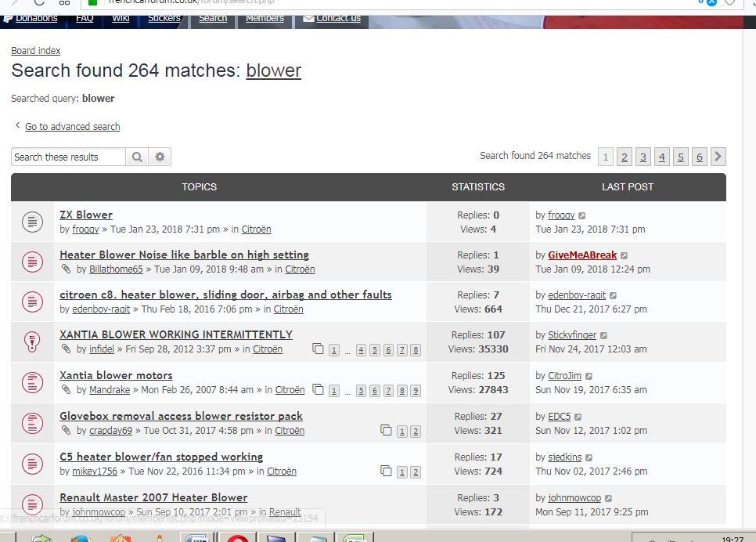Jump to sjedkins' latest post icon
The height and width of the screenshot is (542, 756).
589,457
